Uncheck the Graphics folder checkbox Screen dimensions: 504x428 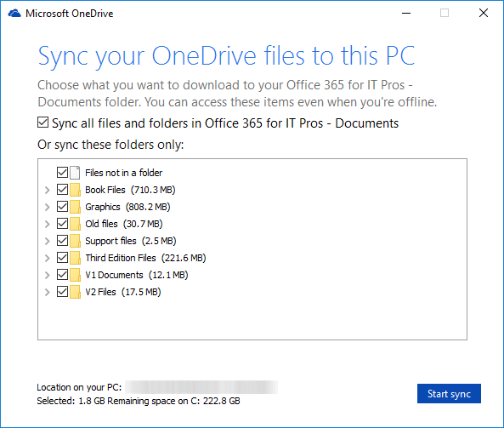pos(62,207)
